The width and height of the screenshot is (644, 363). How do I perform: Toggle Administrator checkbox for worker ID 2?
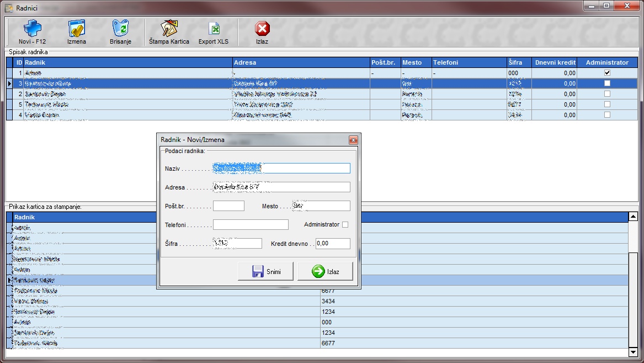click(x=607, y=94)
